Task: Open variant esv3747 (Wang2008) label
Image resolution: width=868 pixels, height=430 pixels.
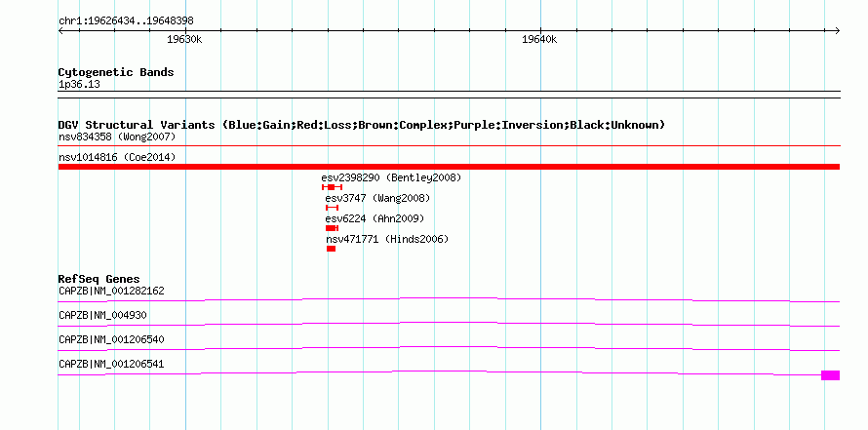Action: click(377, 198)
